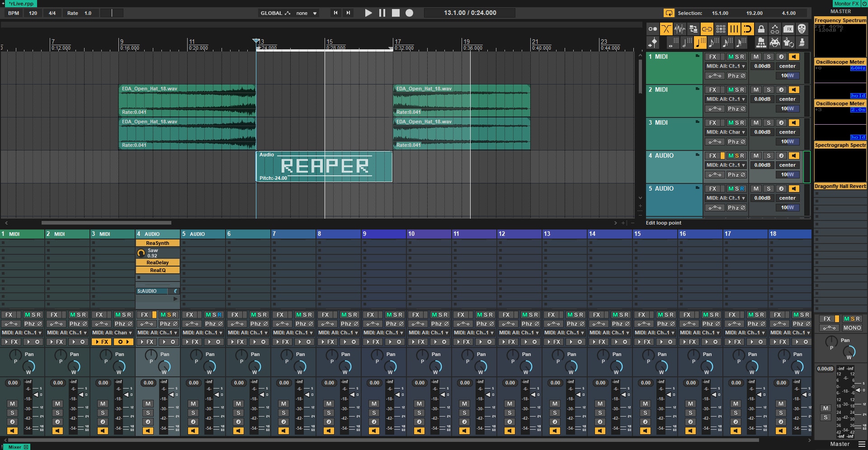Viewport: 868px width, 450px height.
Task: Toggle grid lines icon in toolbar
Action: (734, 29)
